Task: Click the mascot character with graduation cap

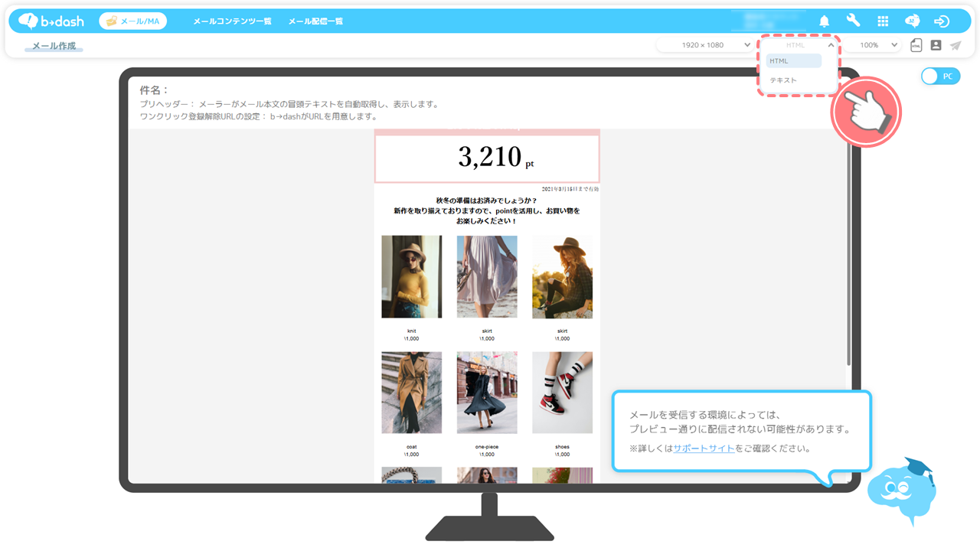Action: click(903, 491)
